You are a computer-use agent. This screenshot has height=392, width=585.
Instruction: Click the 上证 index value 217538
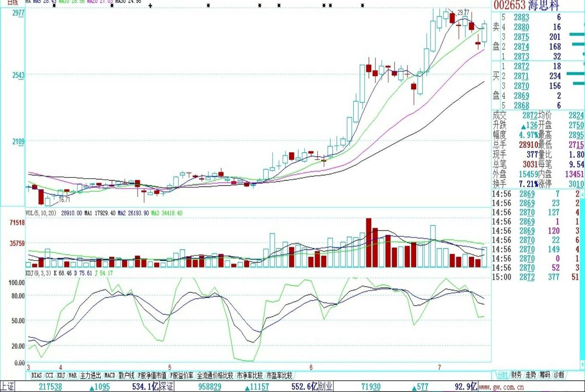point(50,387)
